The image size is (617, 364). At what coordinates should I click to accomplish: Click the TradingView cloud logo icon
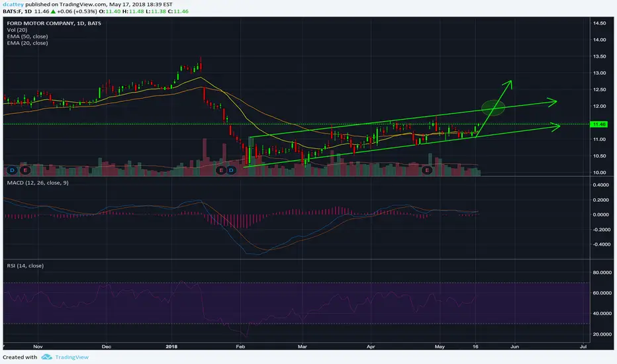pos(46,357)
